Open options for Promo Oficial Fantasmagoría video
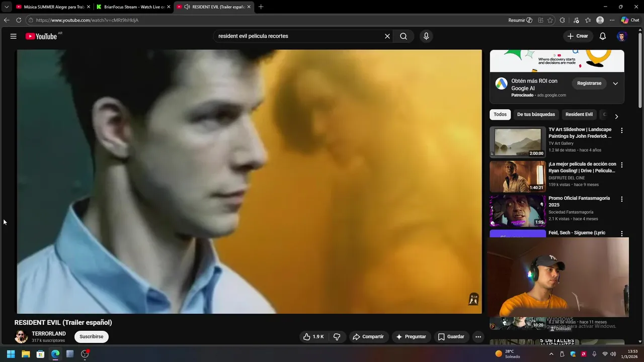The width and height of the screenshot is (644, 362). (622, 199)
